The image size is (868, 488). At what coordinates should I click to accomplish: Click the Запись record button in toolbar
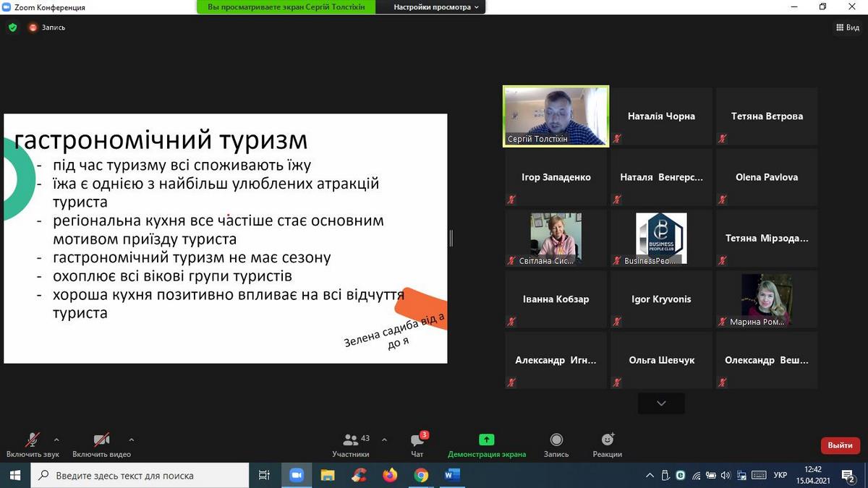(x=556, y=445)
